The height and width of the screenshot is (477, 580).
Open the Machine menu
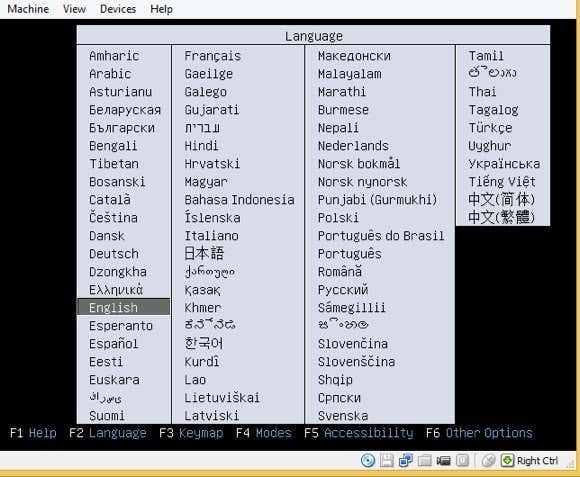28,9
